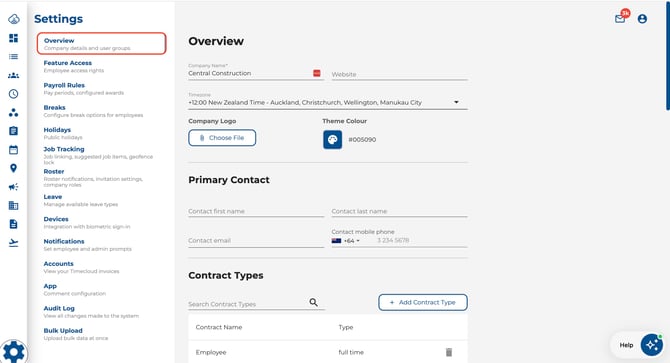This screenshot has width=670, height=363.
Task: Focus the Contact mobile phone number field
Action: click(421, 240)
